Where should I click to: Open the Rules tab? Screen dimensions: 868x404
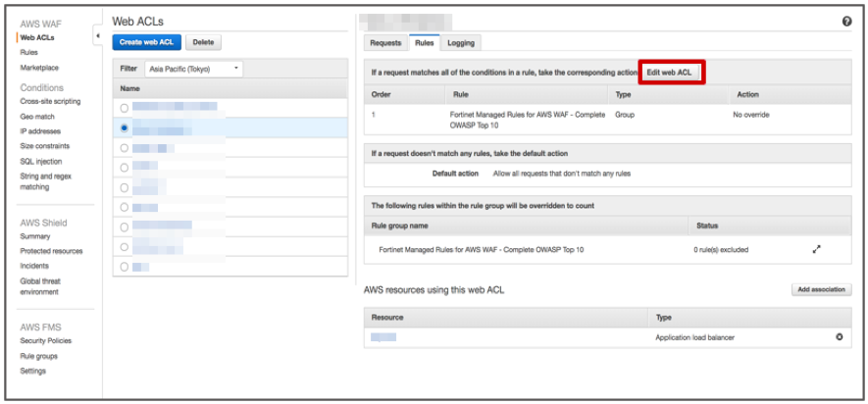point(424,43)
